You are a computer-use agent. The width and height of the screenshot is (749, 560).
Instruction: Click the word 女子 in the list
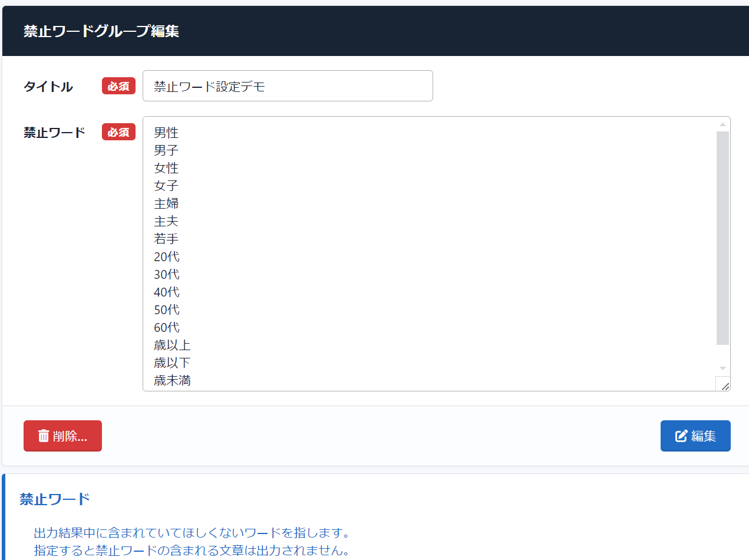pos(166,186)
